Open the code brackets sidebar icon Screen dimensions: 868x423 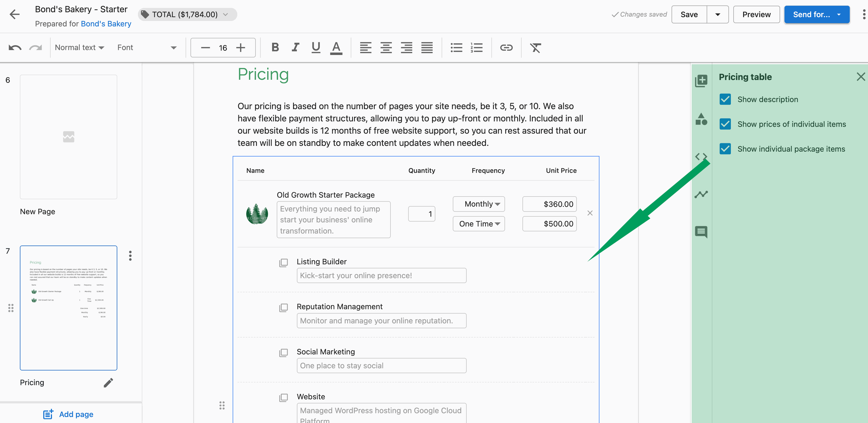[x=701, y=157]
